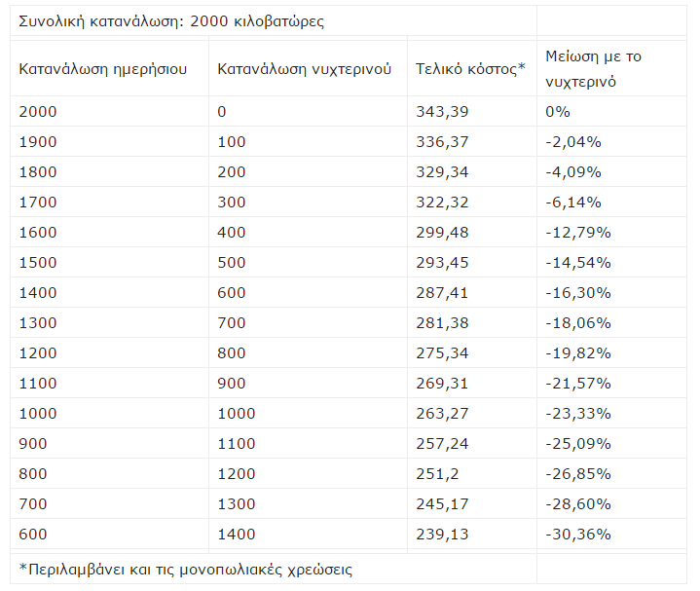Click the "Κατανάλωση νυχτερινού" column header
The width and height of the screenshot is (700, 591).
305,69
